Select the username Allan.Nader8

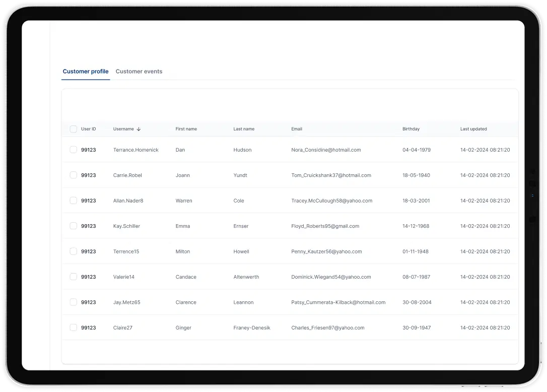[128, 201]
